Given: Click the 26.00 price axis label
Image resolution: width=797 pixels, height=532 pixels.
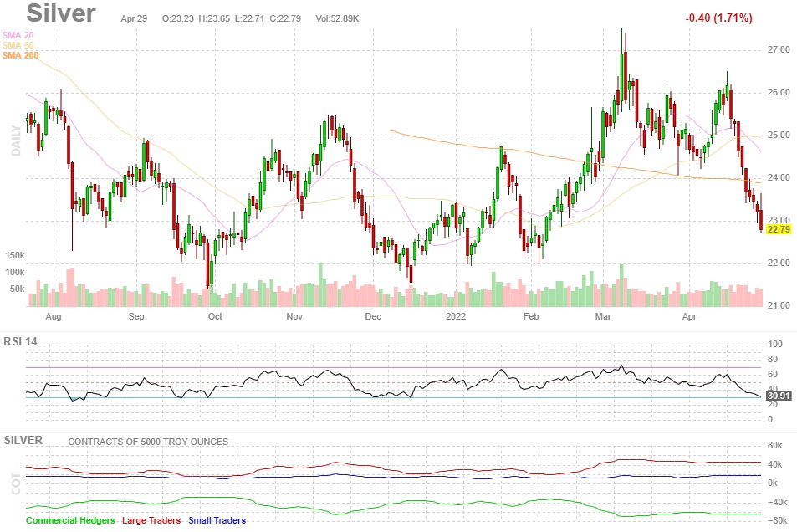Looking at the screenshot, I should [779, 93].
